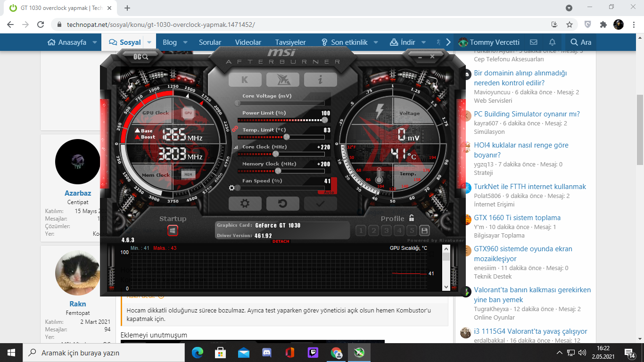644x362 pixels.
Task: Open a new Chrome tab
Action: click(127, 8)
